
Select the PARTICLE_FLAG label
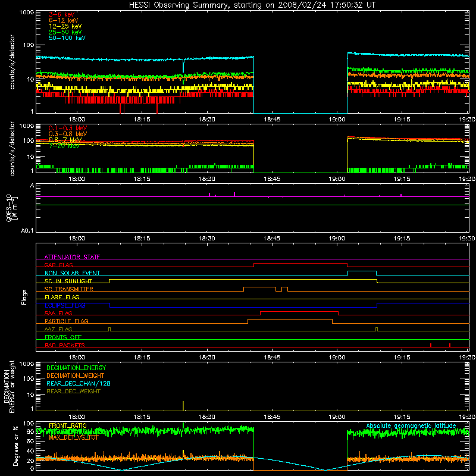coord(67,321)
